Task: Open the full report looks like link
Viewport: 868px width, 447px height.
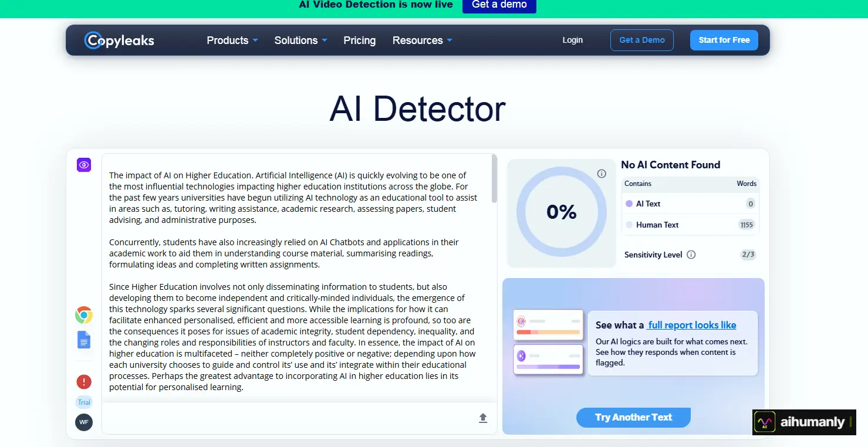Action: (x=692, y=325)
